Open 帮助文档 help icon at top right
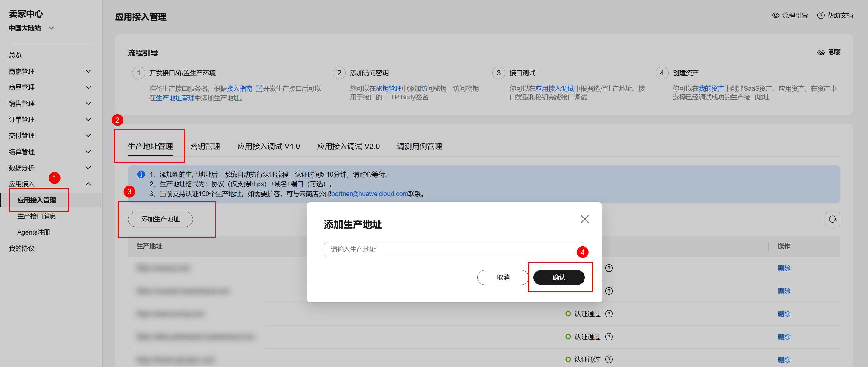The width and height of the screenshot is (868, 367). click(821, 16)
